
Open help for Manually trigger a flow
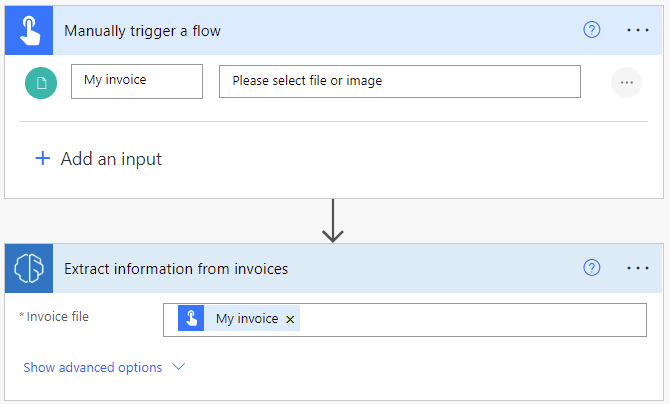591,30
